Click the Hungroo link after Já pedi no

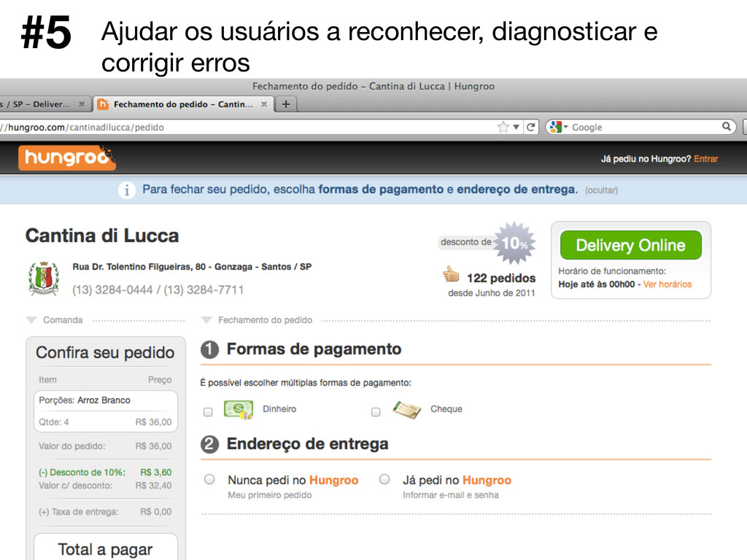487,480
